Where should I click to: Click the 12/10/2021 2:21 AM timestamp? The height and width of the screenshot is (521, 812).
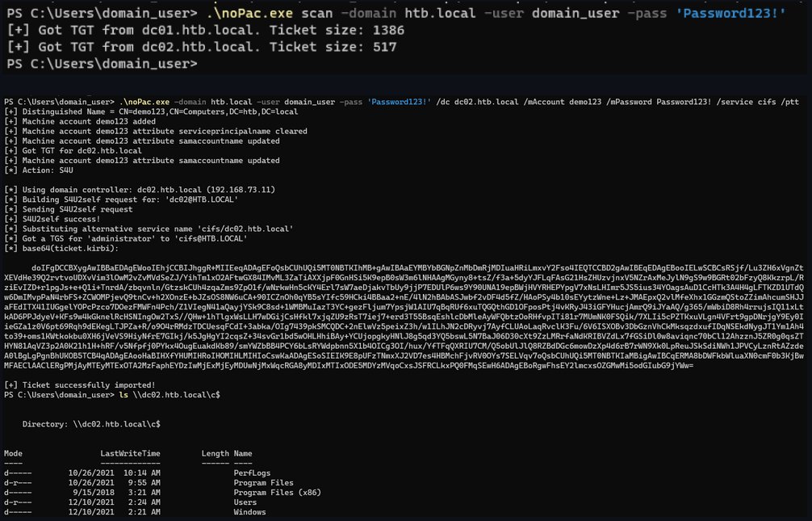[115, 513]
